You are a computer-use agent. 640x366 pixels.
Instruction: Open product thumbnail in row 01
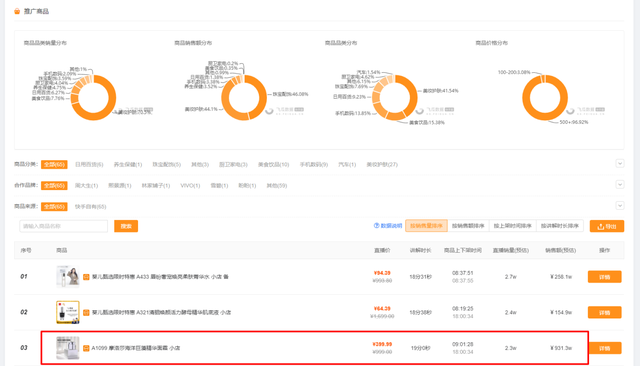(68, 277)
